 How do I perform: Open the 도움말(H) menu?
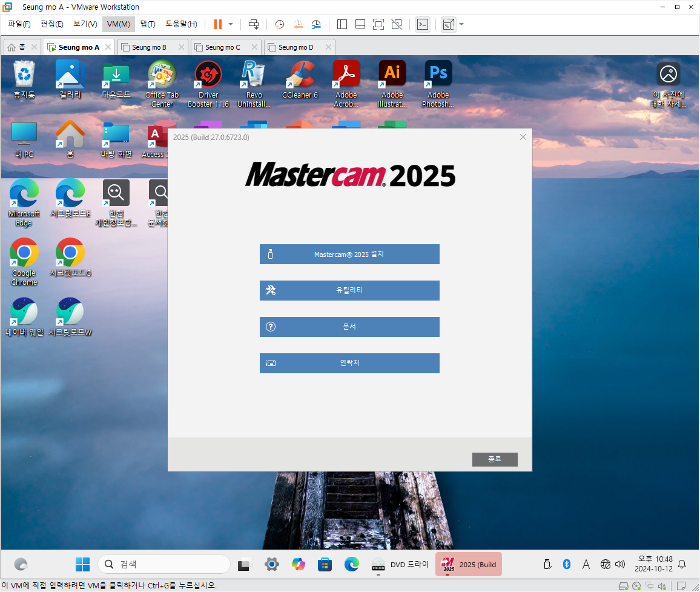coord(181,24)
